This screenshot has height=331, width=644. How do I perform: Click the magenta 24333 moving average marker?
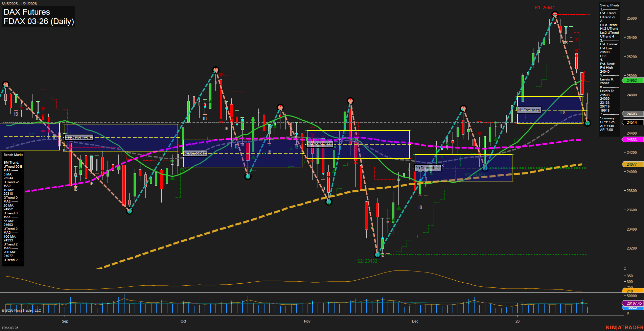[631, 140]
